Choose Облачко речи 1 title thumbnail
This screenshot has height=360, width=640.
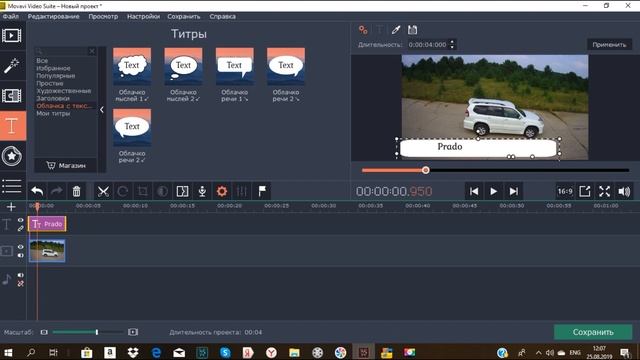coord(235,67)
